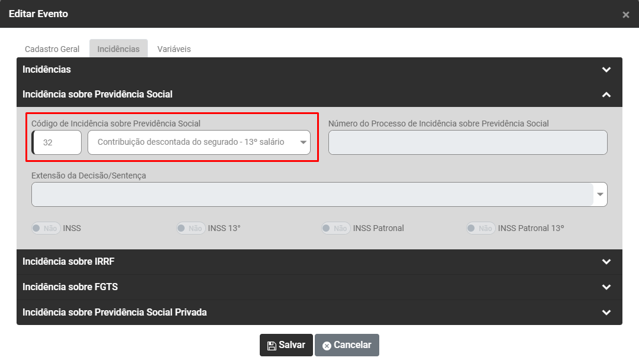The image size is (639, 364).
Task: Toggle the INSS switch
Action: click(x=46, y=228)
